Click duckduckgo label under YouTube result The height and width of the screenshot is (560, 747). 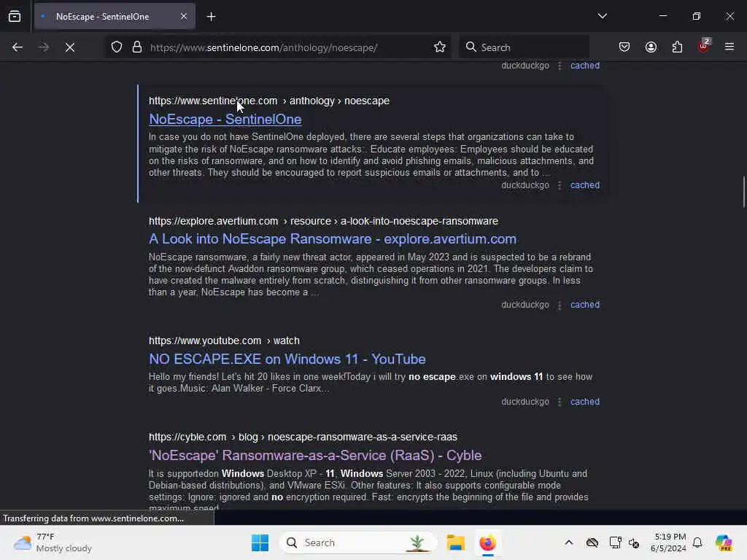pos(525,402)
